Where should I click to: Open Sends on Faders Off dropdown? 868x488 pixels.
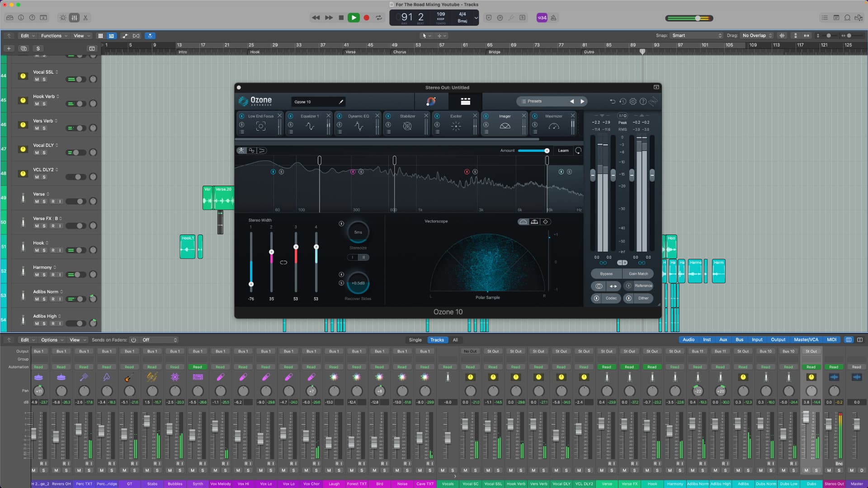tap(160, 340)
